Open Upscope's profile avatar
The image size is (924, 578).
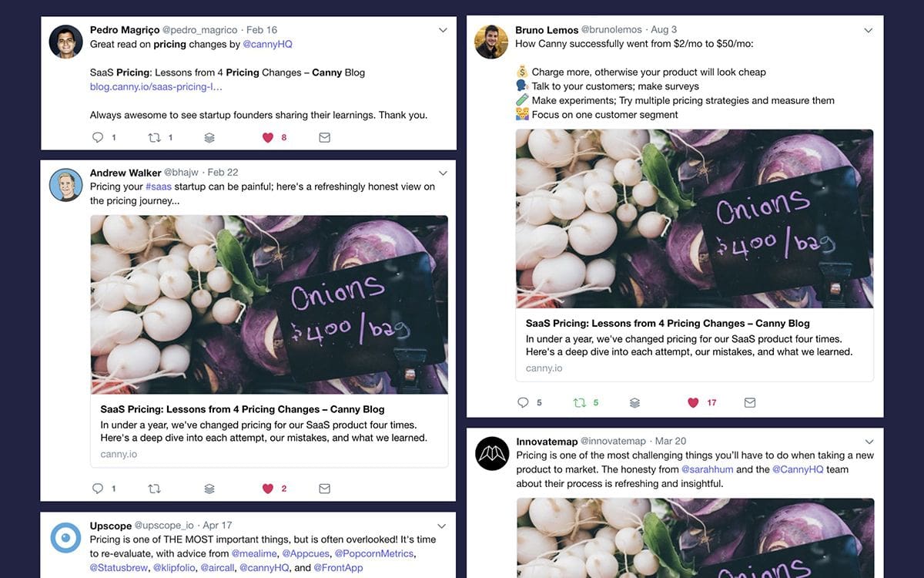65,538
